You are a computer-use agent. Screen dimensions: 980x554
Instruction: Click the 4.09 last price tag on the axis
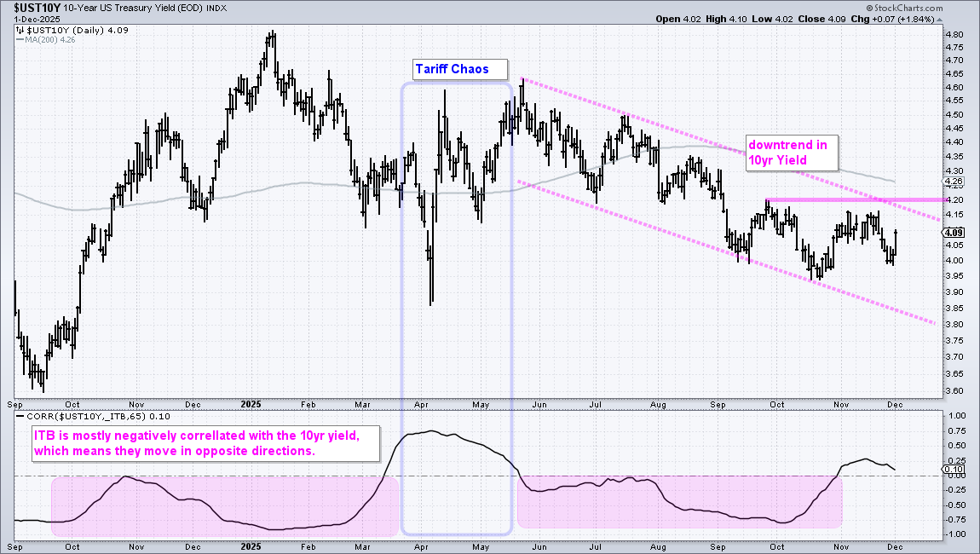click(954, 233)
